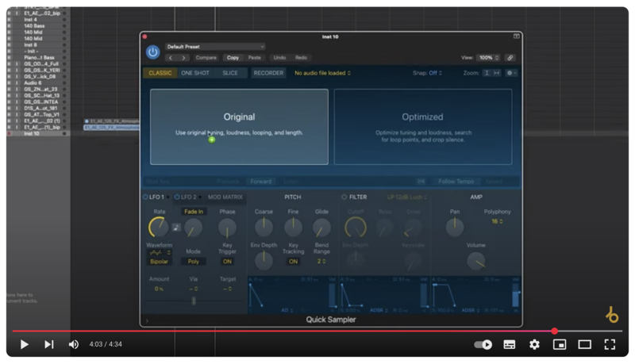Screen dimensions: 635x364
Task: Open the pitch envelope AD type menu
Action: [287, 311]
